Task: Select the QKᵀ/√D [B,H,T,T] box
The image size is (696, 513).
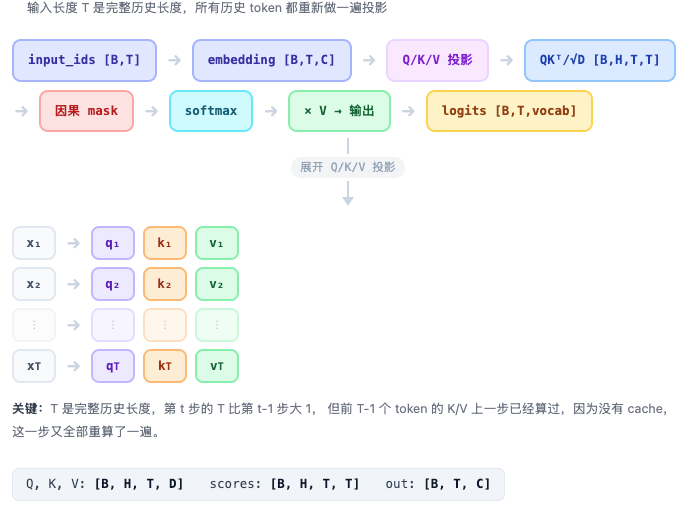Action: coord(600,60)
